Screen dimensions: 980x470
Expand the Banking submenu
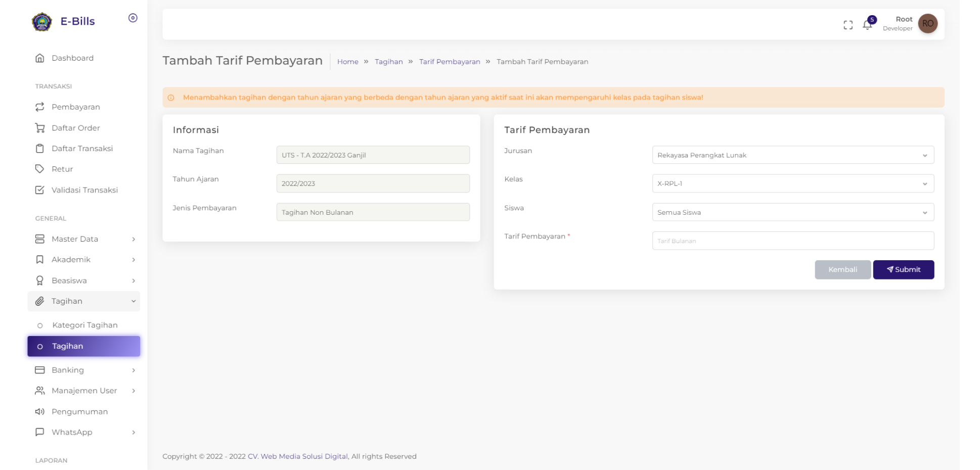pos(84,370)
